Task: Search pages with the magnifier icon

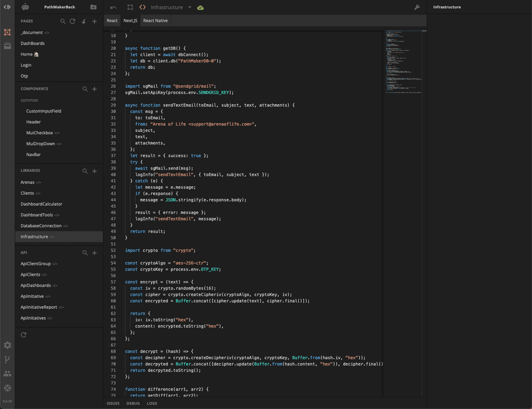Action: pyautogui.click(x=63, y=21)
